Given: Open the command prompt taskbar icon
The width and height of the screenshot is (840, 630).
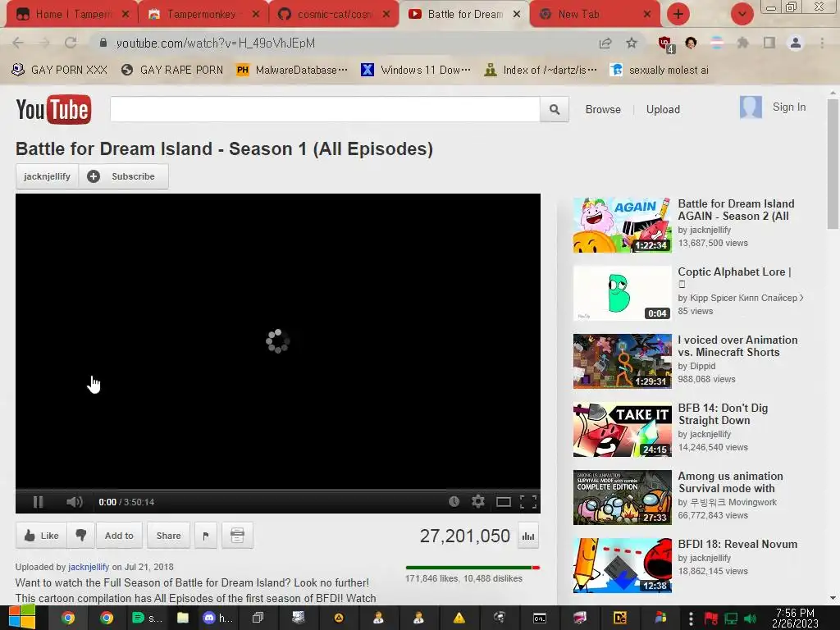Looking at the screenshot, I should (540, 619).
